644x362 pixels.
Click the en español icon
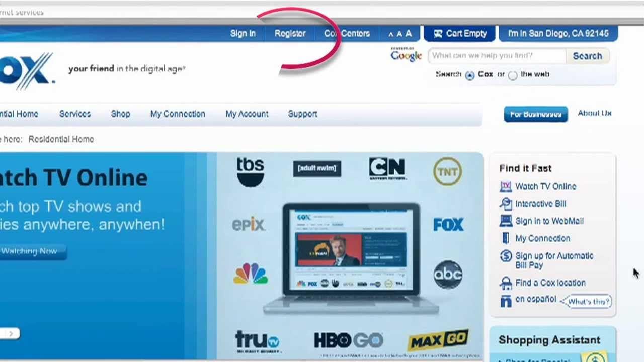[x=506, y=301]
